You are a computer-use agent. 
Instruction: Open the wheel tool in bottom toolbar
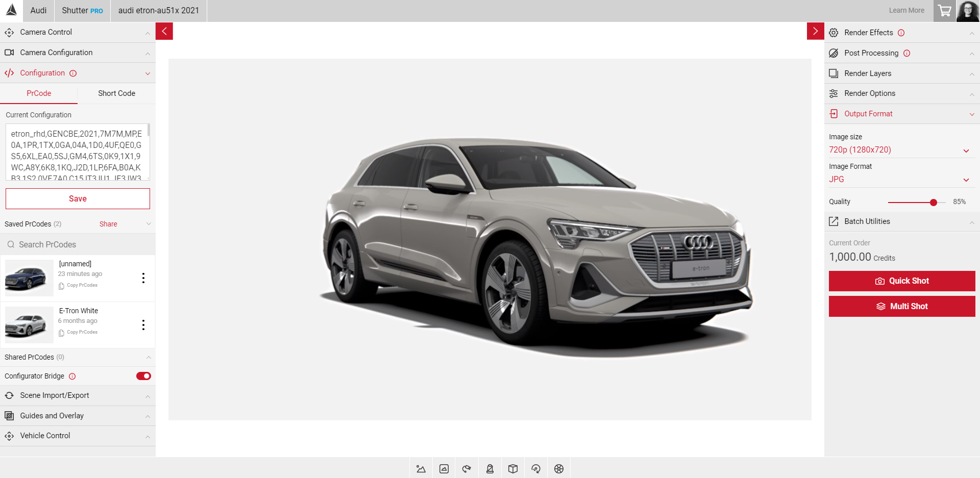(x=559, y=469)
